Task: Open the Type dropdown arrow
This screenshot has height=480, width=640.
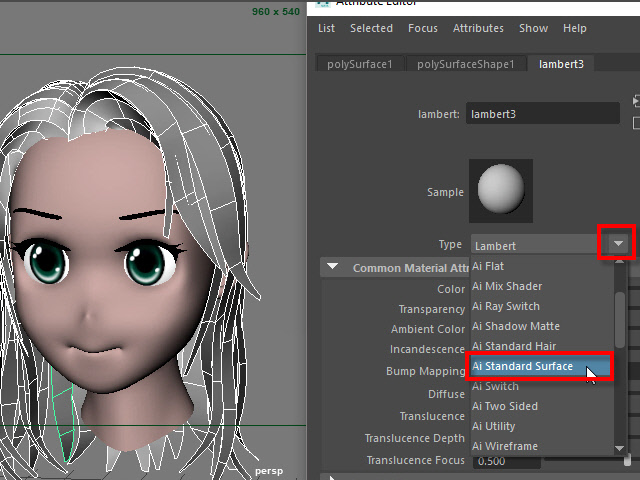Action: click(618, 244)
